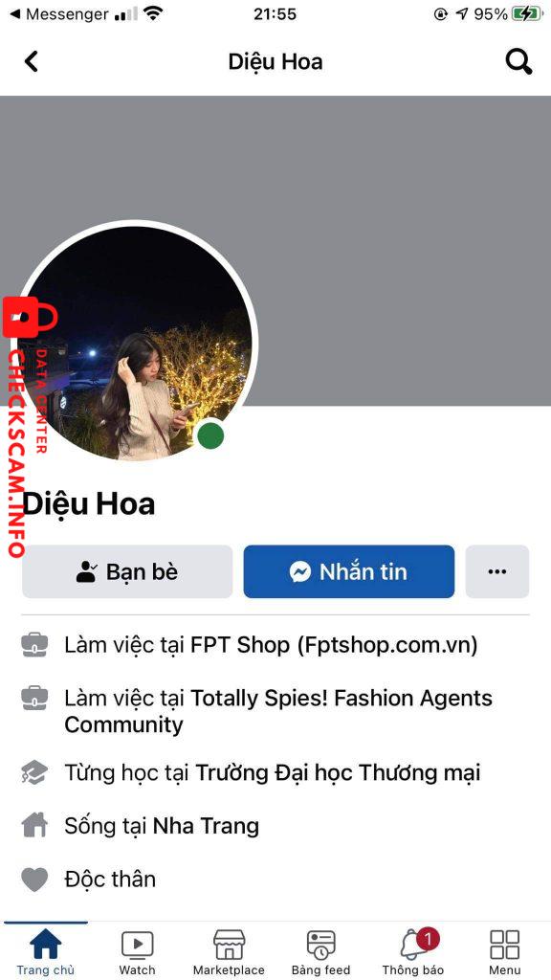
Task: Open the three-dots more options menu
Action: coord(497,571)
